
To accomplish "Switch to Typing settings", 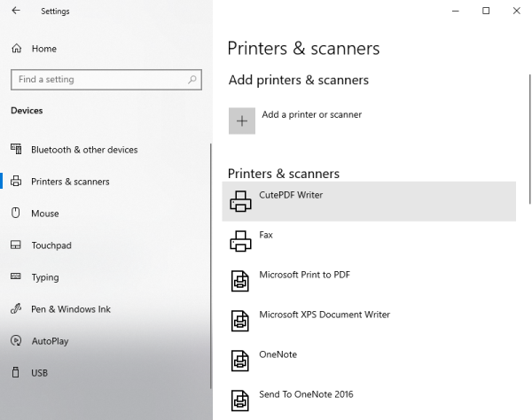I will pyautogui.click(x=45, y=277).
